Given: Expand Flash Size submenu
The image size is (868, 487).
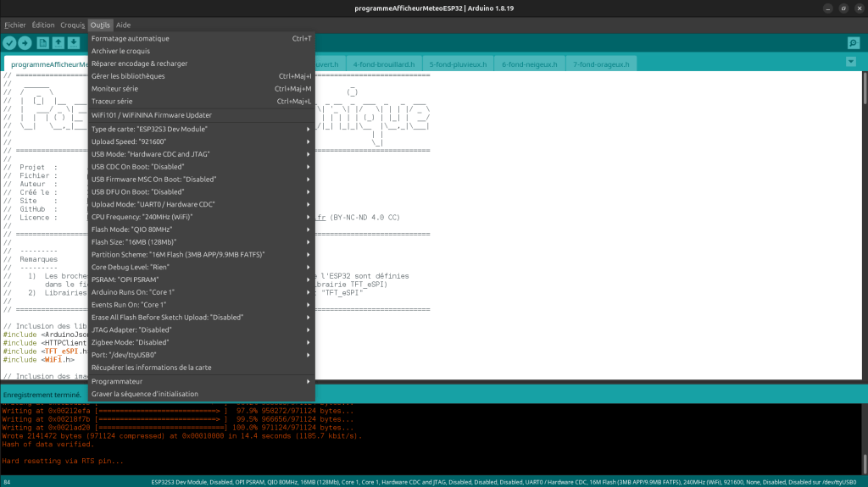Looking at the screenshot, I should coord(202,242).
